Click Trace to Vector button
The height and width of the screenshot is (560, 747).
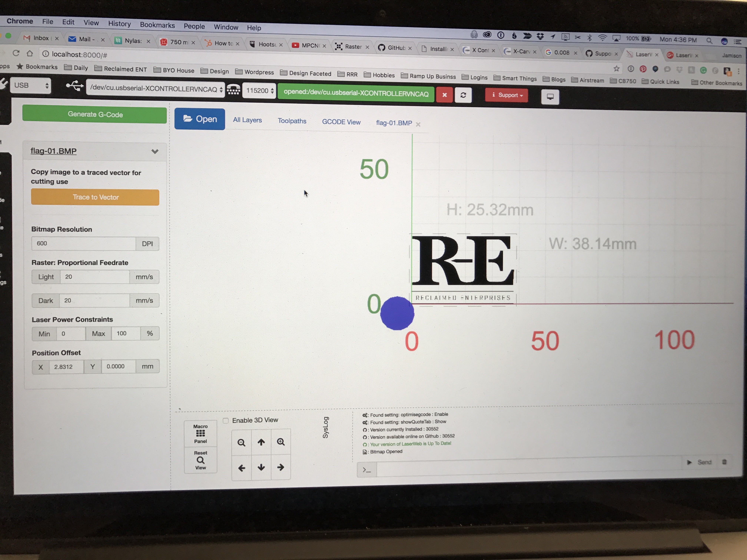95,197
